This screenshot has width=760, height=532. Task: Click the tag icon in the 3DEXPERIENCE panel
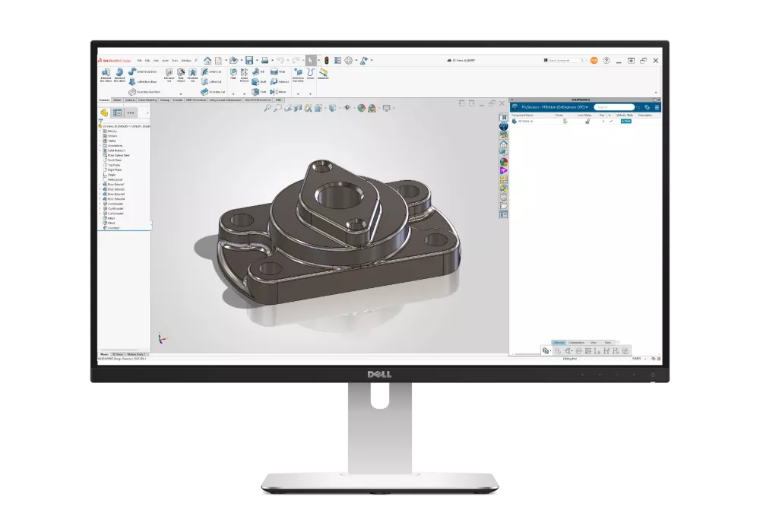[x=647, y=107]
